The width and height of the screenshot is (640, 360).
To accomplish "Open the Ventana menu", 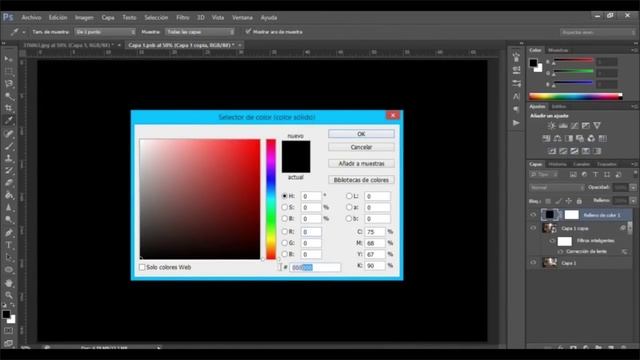I will 242,18.
